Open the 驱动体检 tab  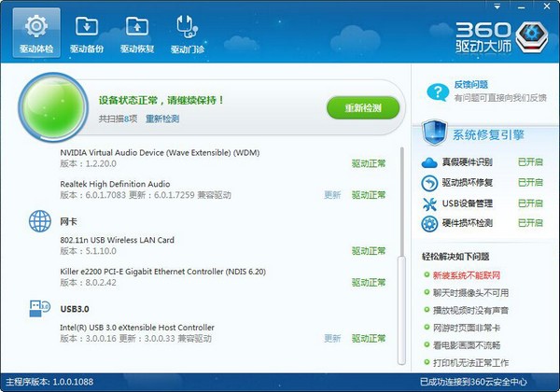[37, 33]
